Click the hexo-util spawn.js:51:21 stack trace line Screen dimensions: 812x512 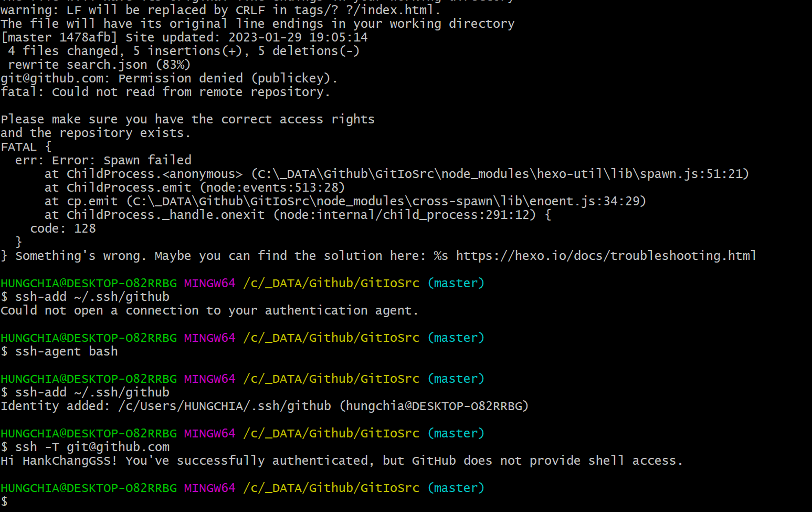(x=397, y=174)
